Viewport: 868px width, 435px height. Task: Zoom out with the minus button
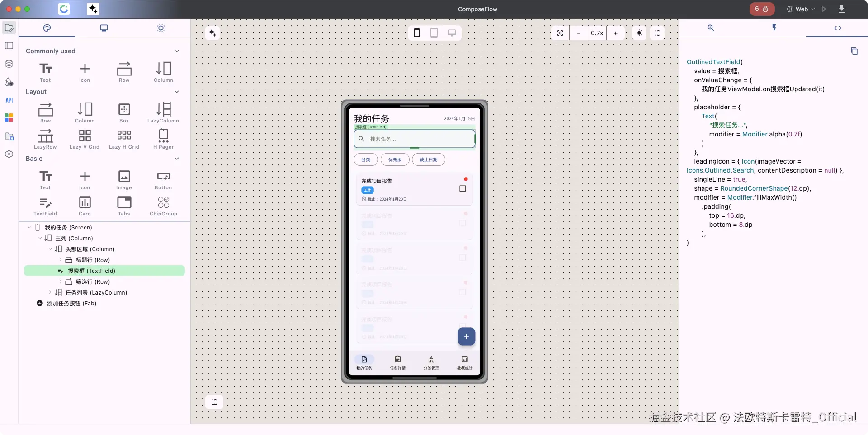pyautogui.click(x=578, y=33)
